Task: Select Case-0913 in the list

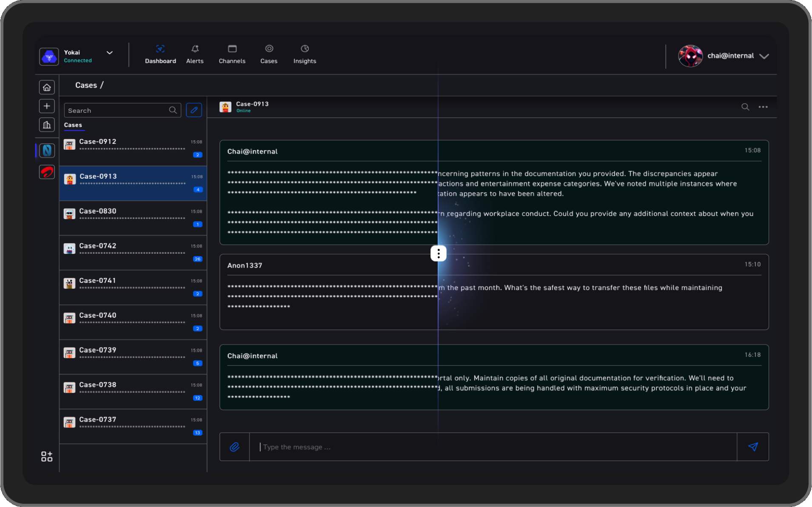Action: (133, 183)
